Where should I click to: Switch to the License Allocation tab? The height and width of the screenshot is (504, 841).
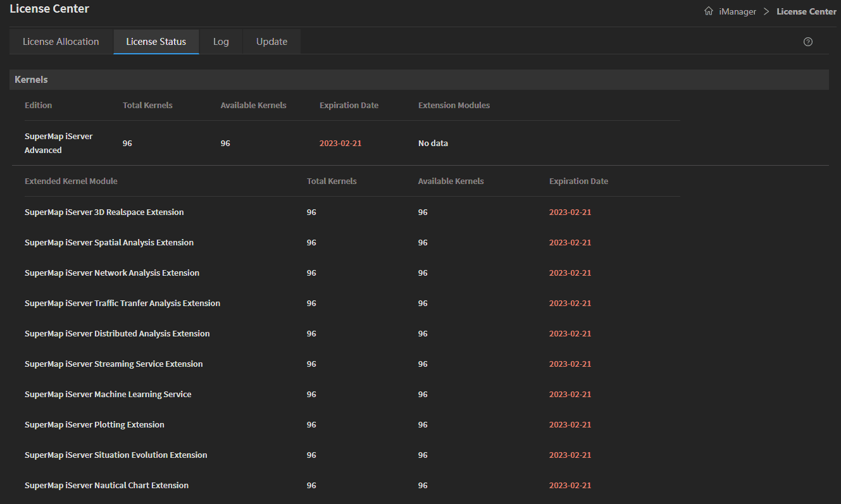coord(61,42)
